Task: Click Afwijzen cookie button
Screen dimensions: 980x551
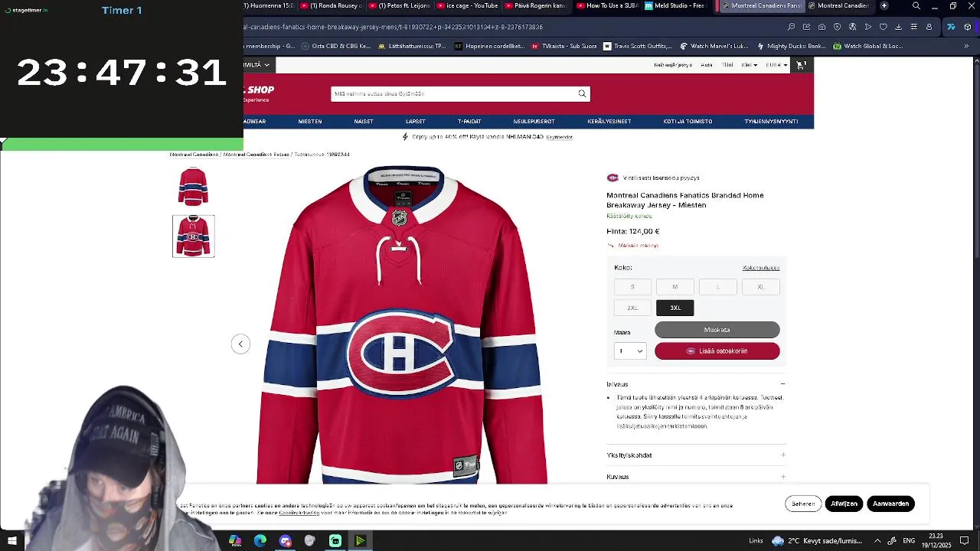Action: [844, 504]
